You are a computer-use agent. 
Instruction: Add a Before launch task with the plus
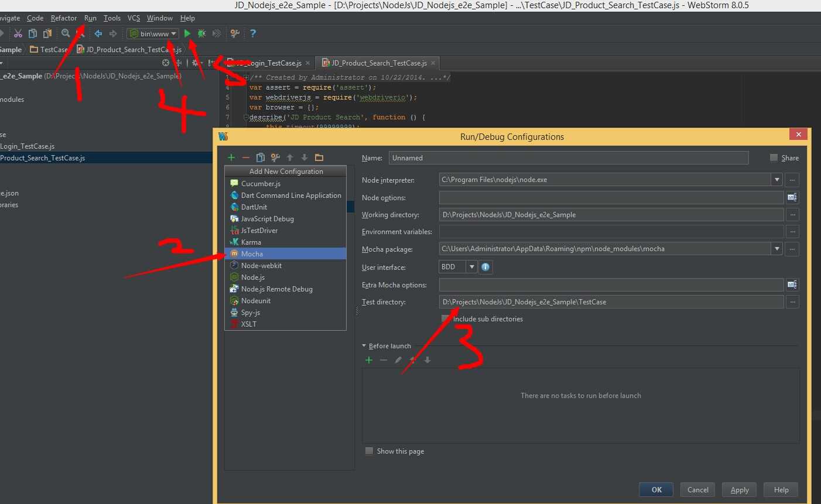pyautogui.click(x=369, y=360)
